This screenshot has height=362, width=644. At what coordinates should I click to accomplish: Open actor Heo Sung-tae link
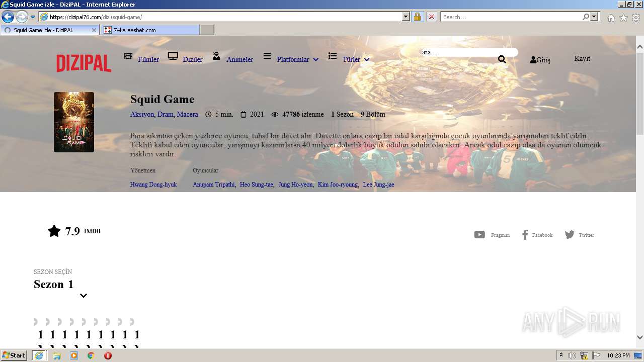click(257, 185)
